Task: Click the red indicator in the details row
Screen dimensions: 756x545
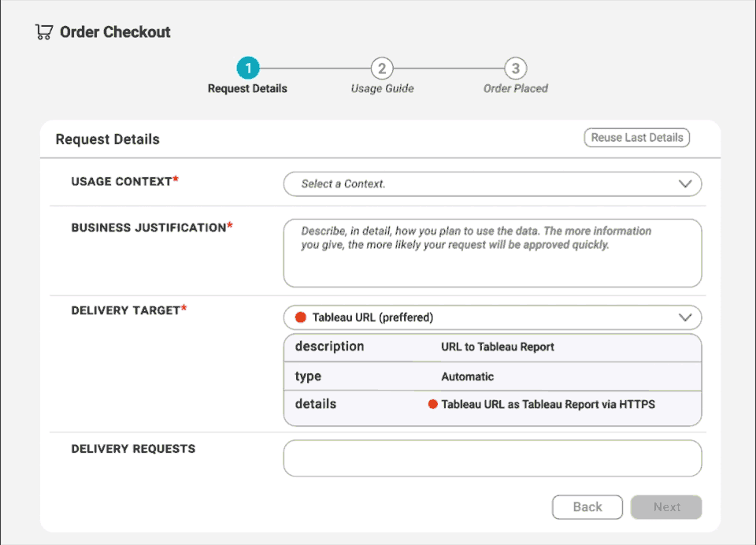Action: [x=432, y=403]
